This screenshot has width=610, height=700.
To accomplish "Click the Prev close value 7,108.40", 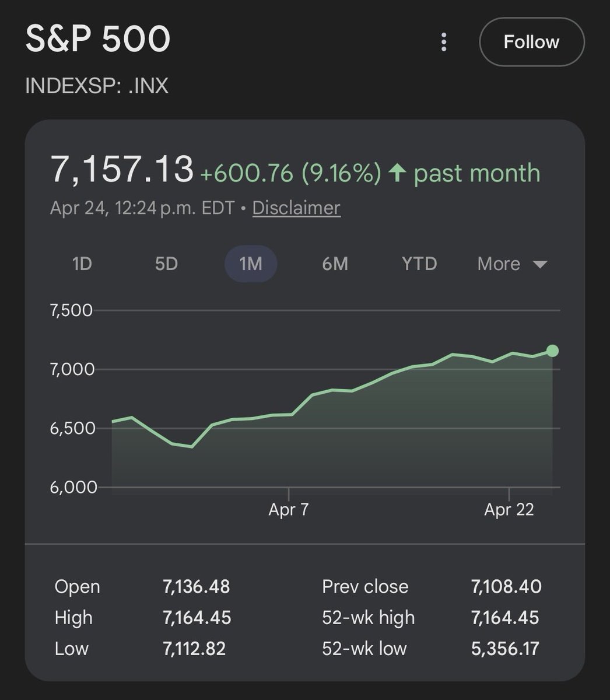I will point(506,587).
